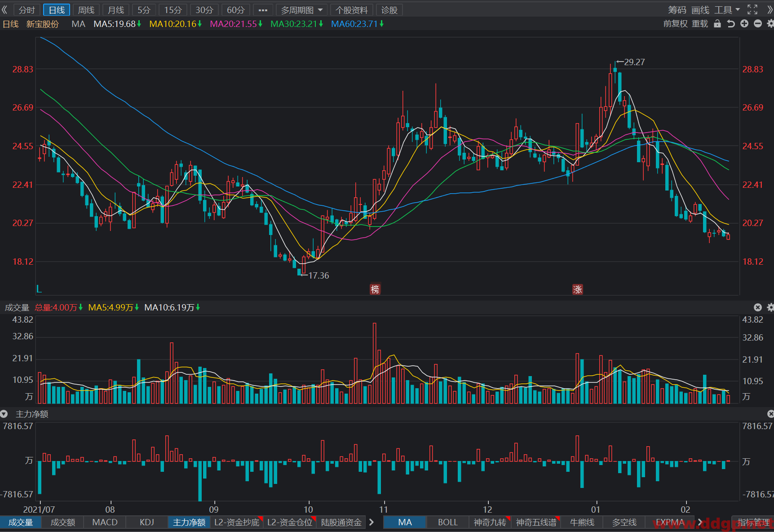Open the 筹码 chip distribution

tap(677, 10)
